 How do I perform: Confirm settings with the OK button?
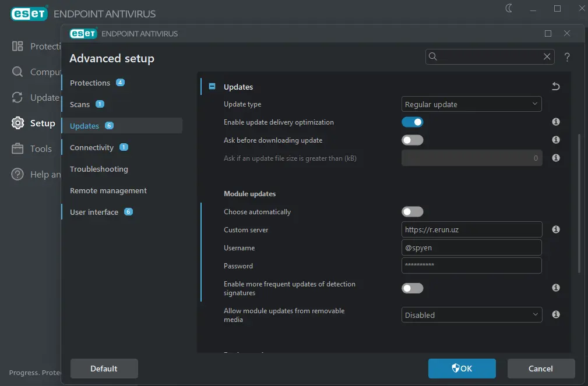coord(462,369)
